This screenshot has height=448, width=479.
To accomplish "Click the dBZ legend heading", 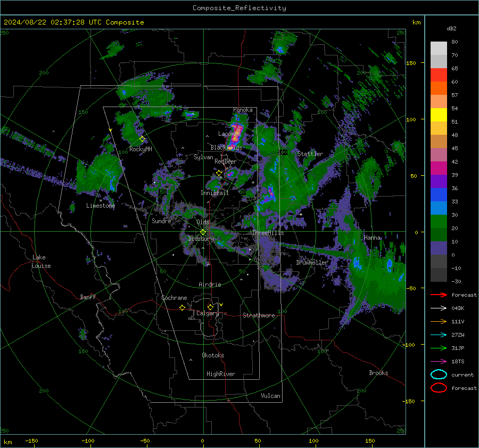I will [x=451, y=28].
